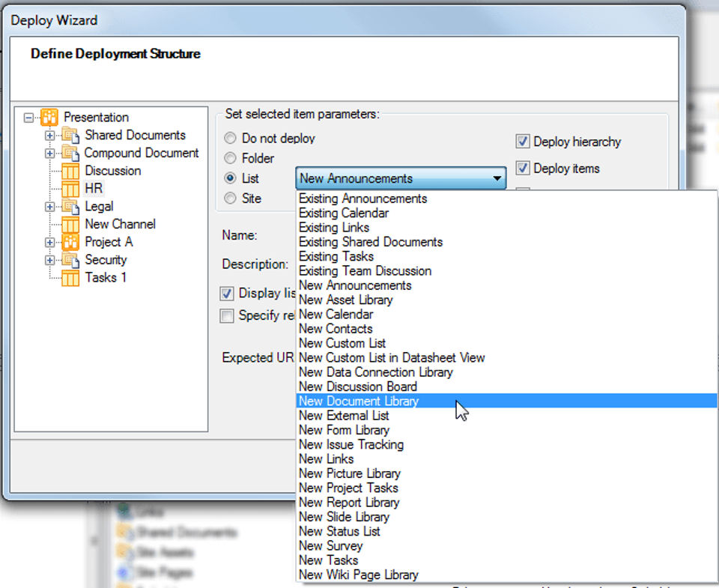Click the Shared Documents library icon

click(x=70, y=136)
